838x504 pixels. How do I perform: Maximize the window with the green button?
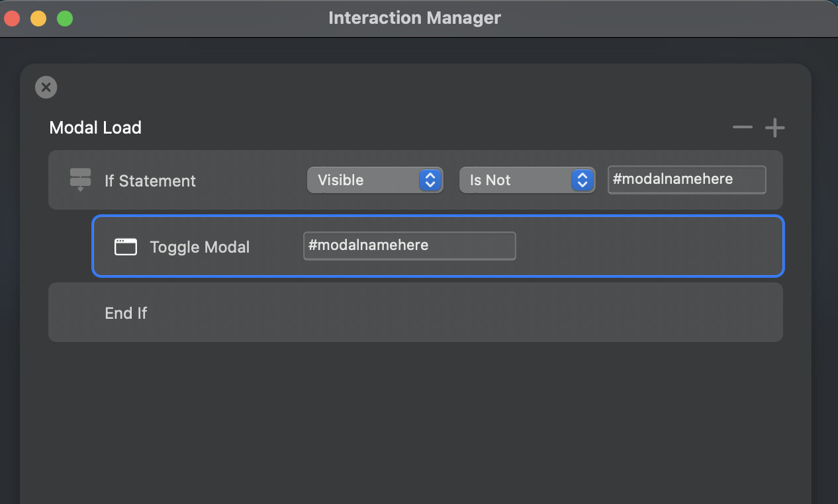(65, 19)
